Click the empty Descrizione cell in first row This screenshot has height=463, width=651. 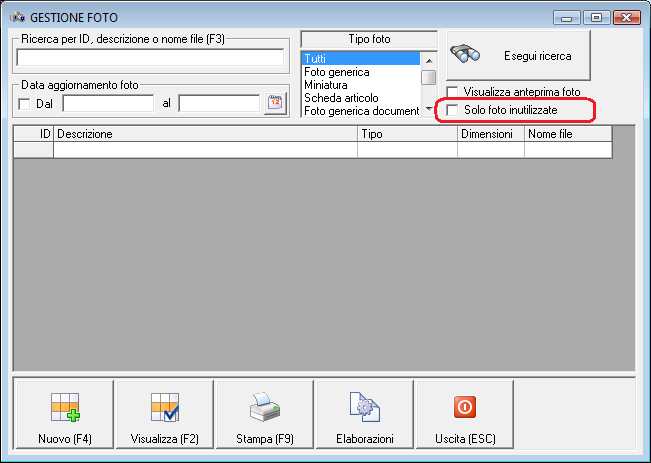(206, 150)
